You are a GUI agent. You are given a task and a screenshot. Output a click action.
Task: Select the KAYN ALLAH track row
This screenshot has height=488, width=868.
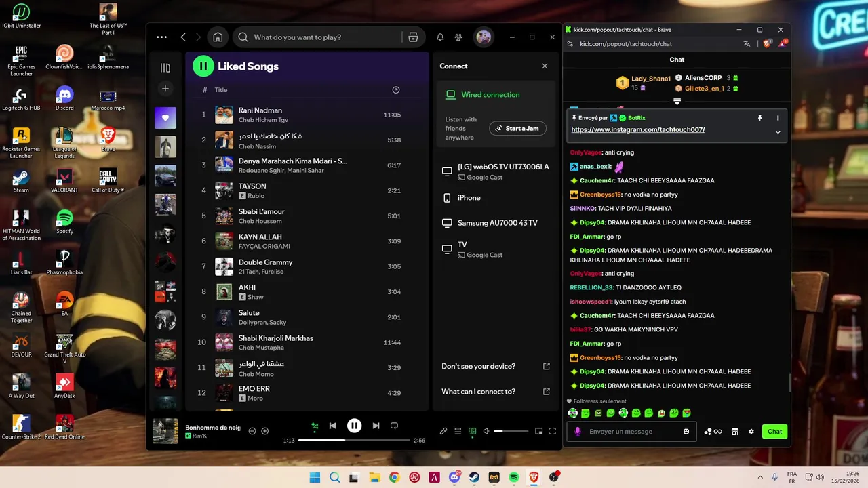(307, 241)
